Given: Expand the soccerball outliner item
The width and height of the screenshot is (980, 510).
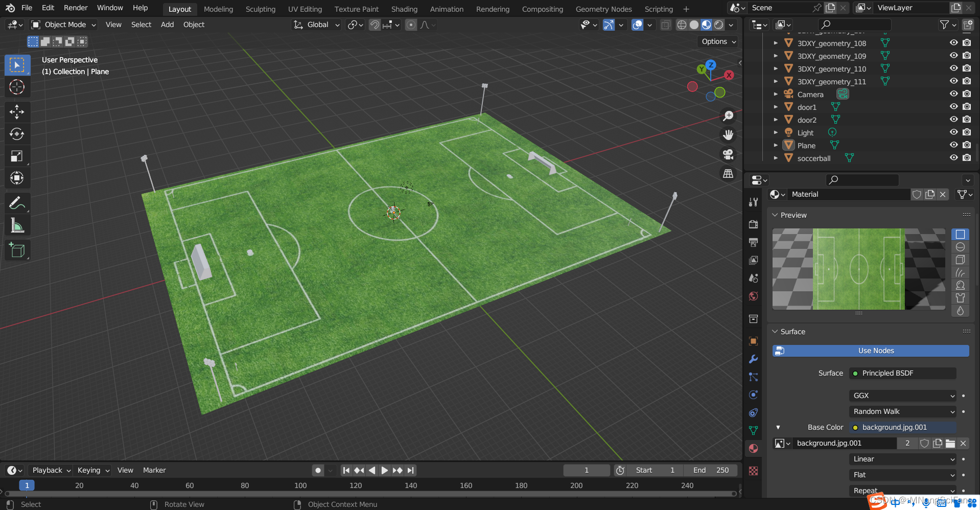Looking at the screenshot, I should (x=776, y=158).
